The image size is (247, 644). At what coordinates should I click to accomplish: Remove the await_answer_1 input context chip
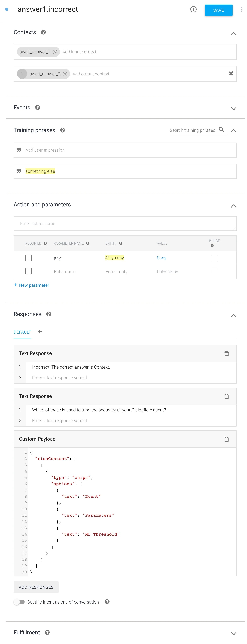coord(55,52)
